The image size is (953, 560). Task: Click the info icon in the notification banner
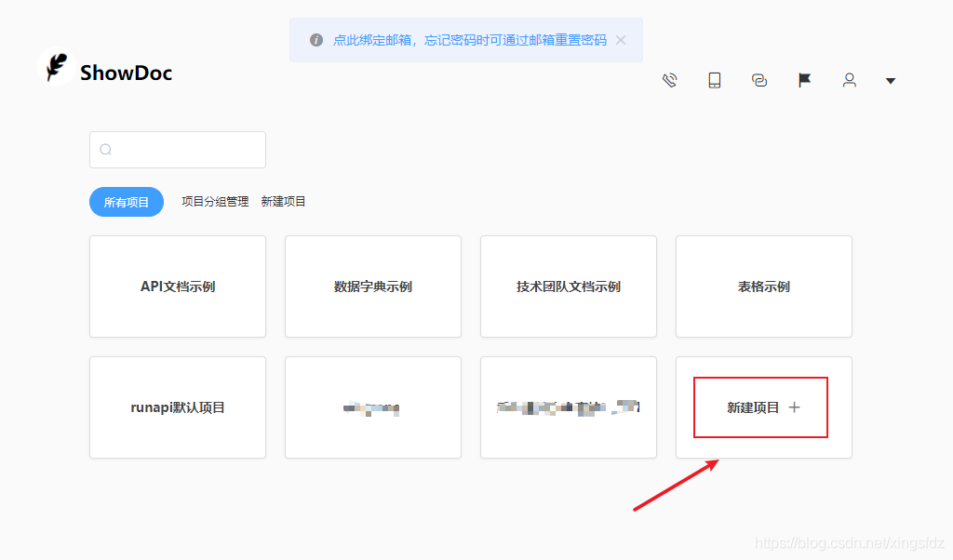click(x=316, y=40)
